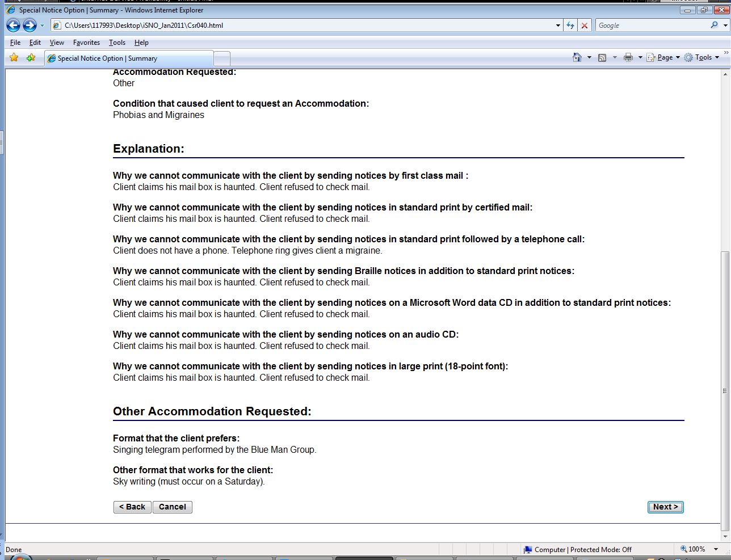Open Favorites Center star icon

click(14, 57)
